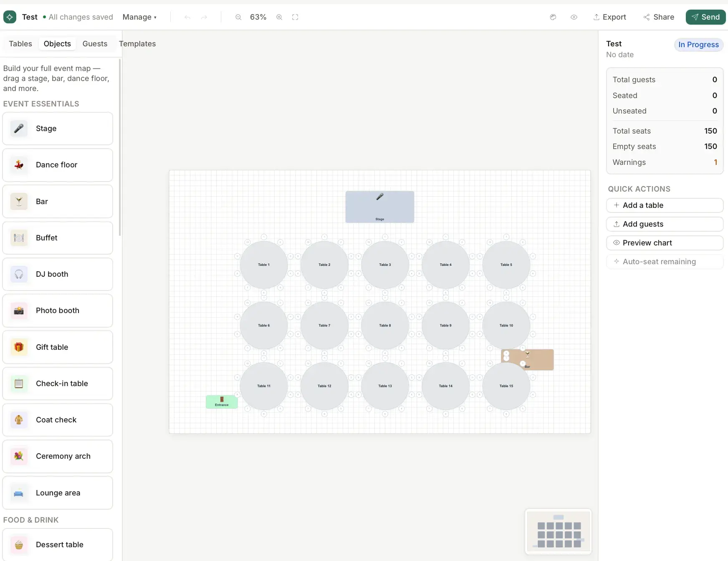Click the app logo icon
728x561 pixels.
pyautogui.click(x=10, y=17)
